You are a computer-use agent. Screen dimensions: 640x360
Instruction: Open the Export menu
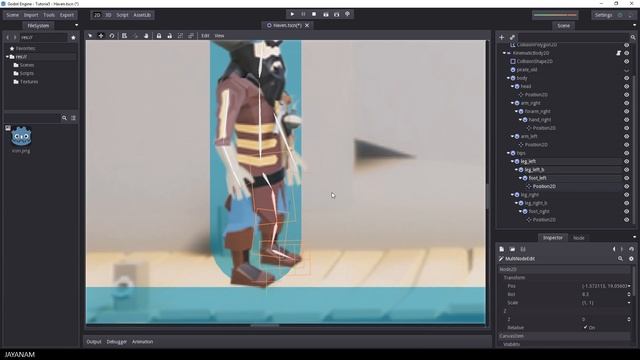point(67,15)
